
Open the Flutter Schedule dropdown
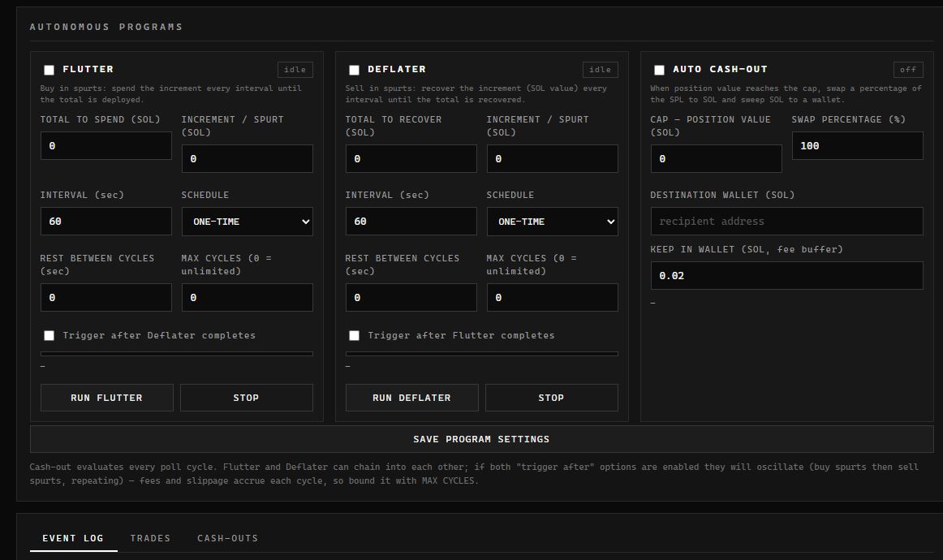coord(248,222)
